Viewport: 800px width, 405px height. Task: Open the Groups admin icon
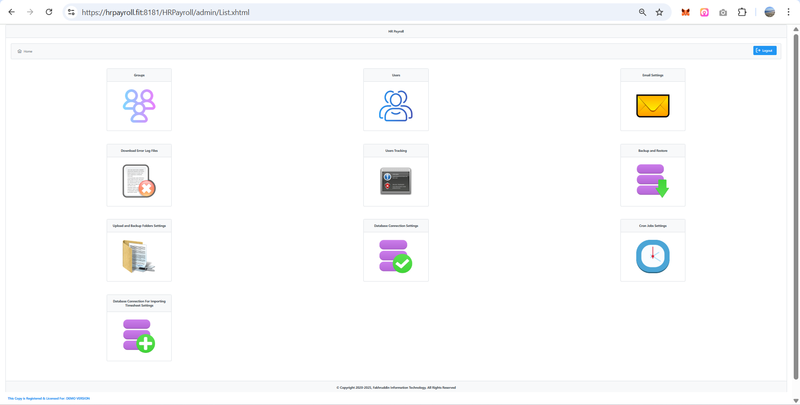point(139,105)
